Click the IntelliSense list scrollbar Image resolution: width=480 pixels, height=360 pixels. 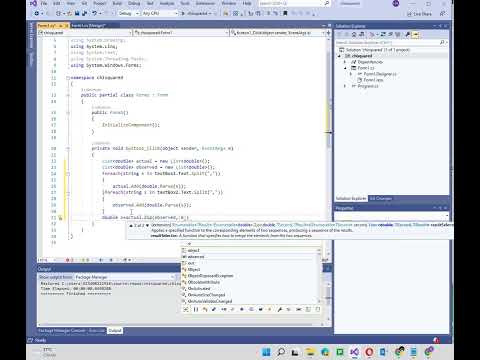(x=319, y=276)
